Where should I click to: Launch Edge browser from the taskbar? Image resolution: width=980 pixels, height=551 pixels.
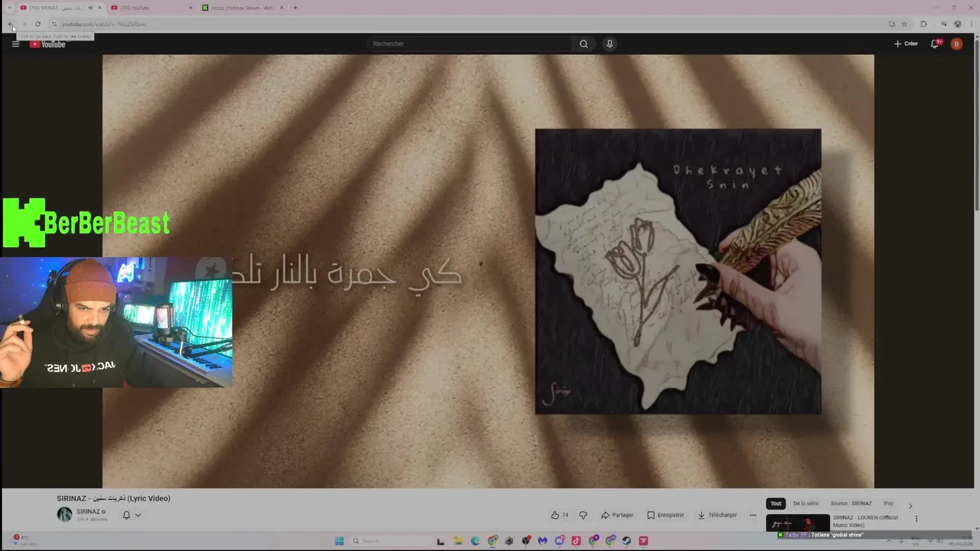click(475, 541)
